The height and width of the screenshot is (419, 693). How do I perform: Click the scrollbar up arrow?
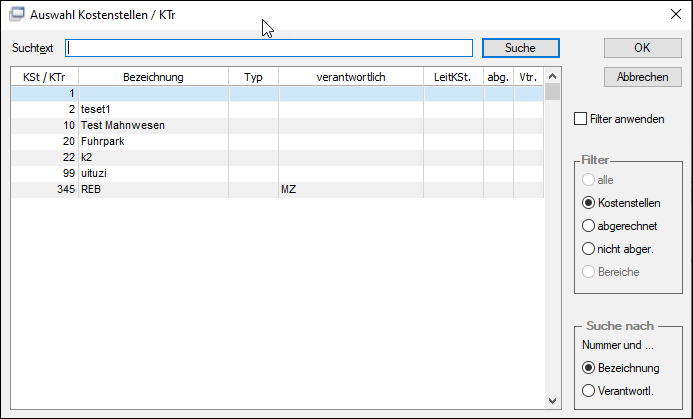pos(552,76)
